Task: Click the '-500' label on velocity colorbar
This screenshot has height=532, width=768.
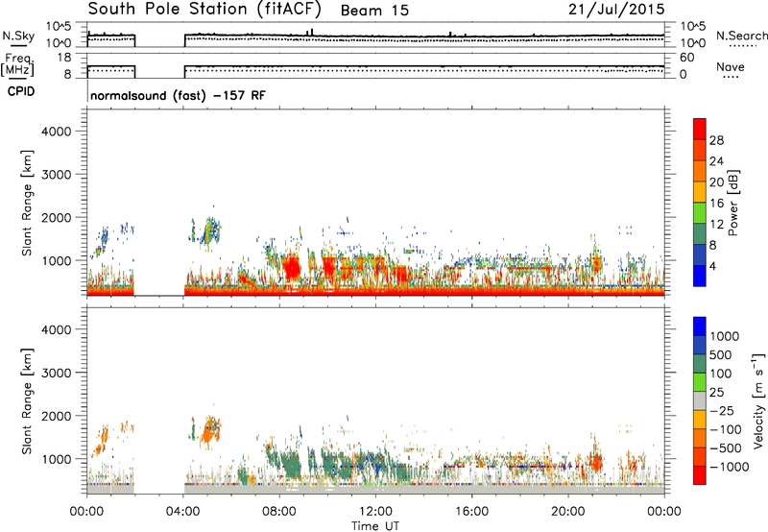Action: [726, 447]
